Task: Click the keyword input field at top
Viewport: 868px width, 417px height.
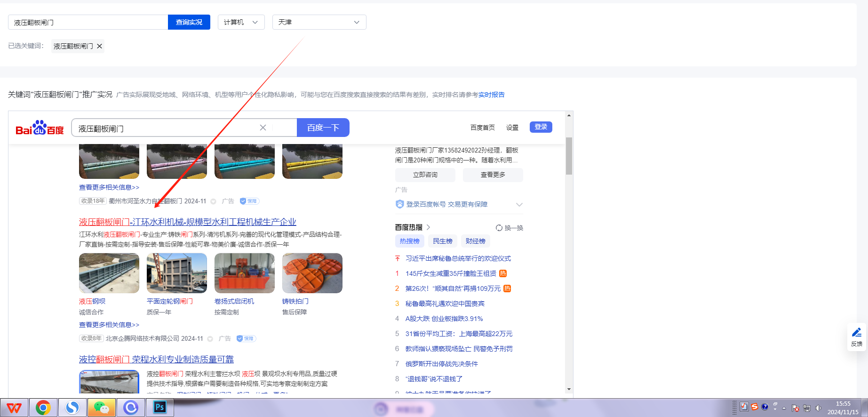Action: (88, 22)
